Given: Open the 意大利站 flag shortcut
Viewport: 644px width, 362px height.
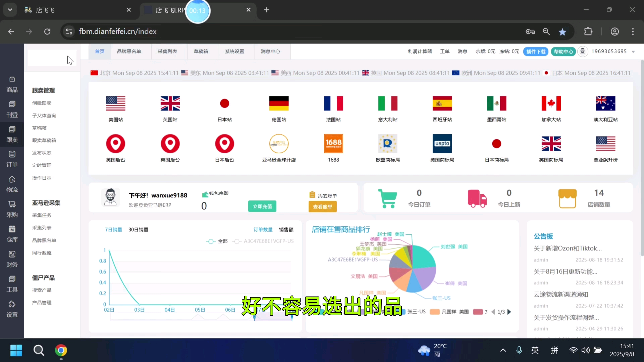Looking at the screenshot, I should pos(388,103).
